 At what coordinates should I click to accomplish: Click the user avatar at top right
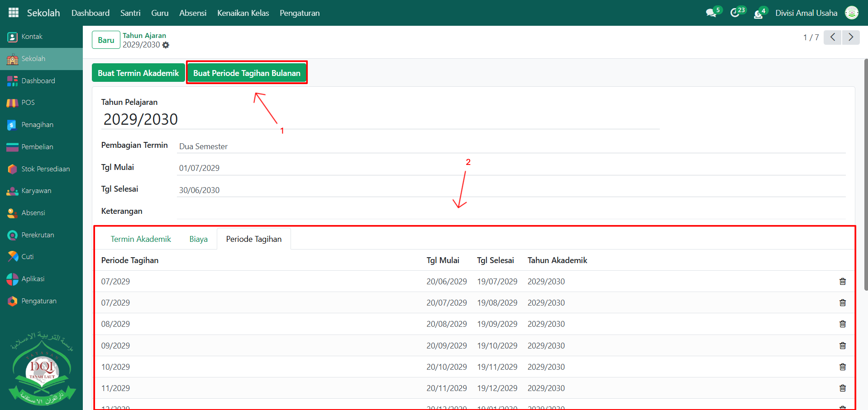coord(851,13)
